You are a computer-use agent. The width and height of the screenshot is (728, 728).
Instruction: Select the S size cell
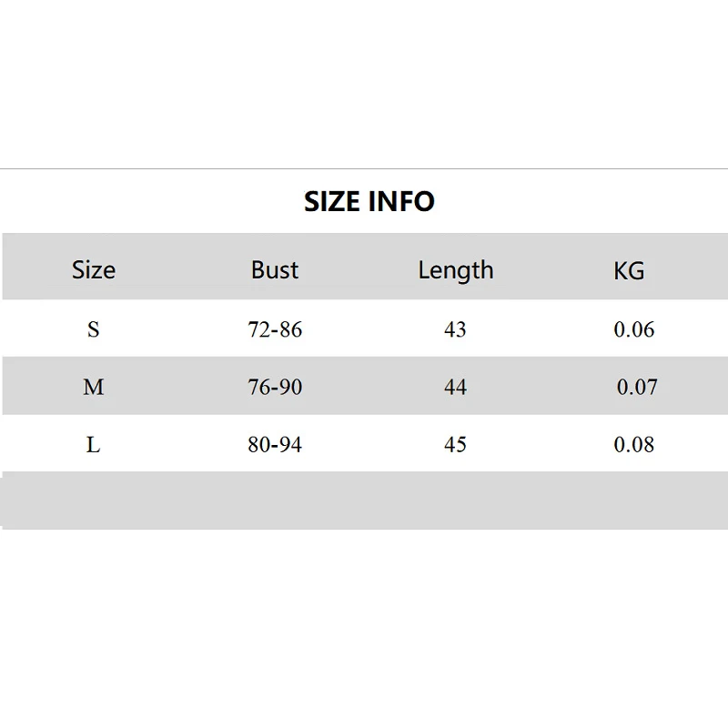(93, 329)
